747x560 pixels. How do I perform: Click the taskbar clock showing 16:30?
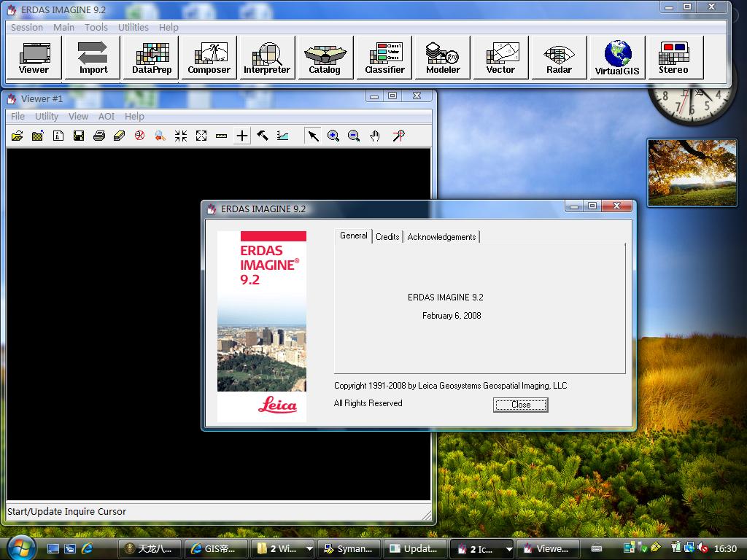pyautogui.click(x=725, y=548)
